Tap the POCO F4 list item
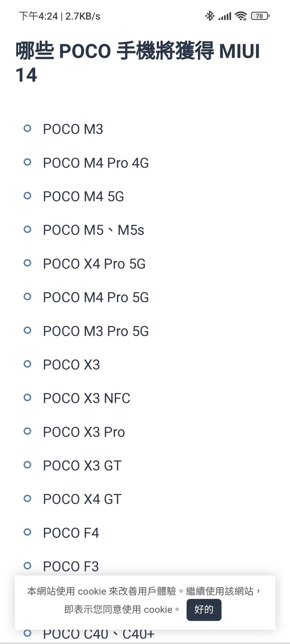 coord(71,533)
